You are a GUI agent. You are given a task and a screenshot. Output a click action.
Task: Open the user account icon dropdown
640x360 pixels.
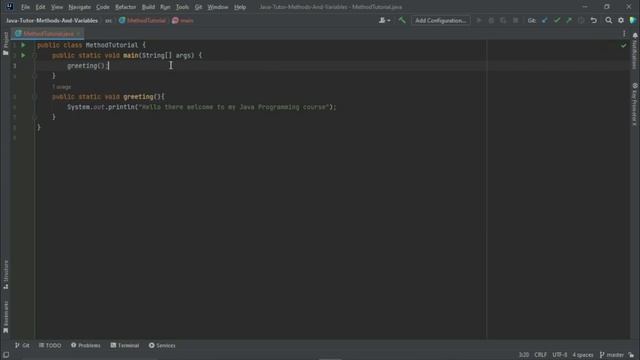pos(384,20)
